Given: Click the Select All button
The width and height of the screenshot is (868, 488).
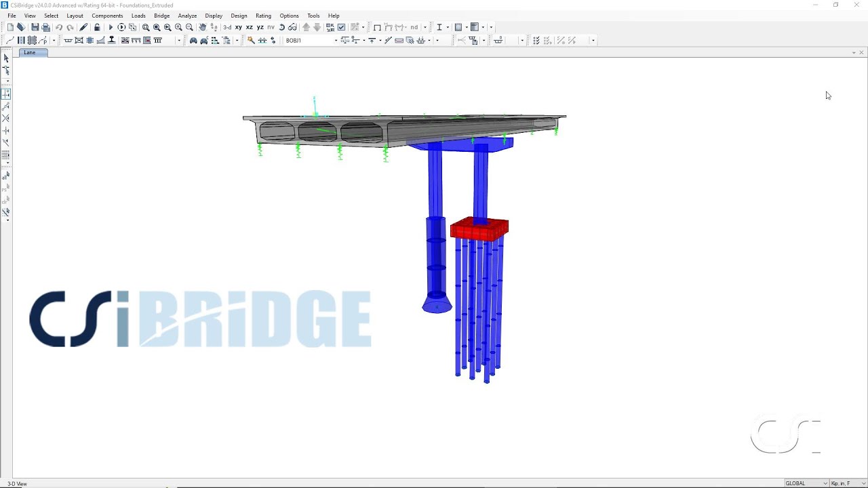Looking at the screenshot, I should pyautogui.click(x=6, y=176).
